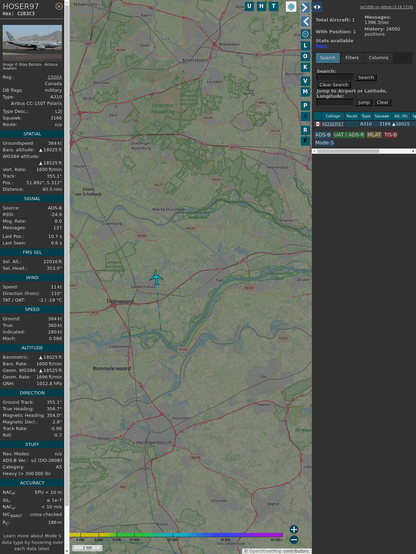Expand the sidebar with left chevron

tap(305, 22)
